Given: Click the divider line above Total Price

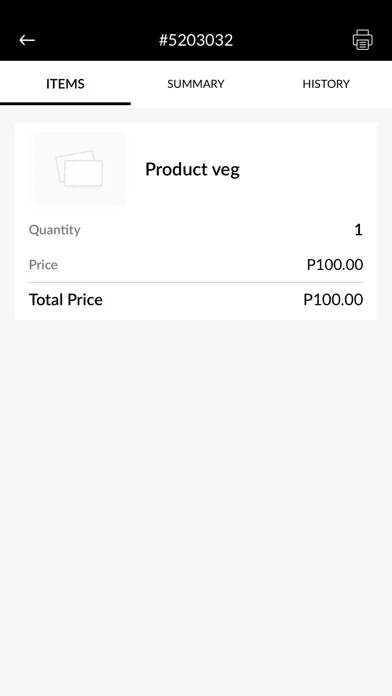Looking at the screenshot, I should coord(196,282).
